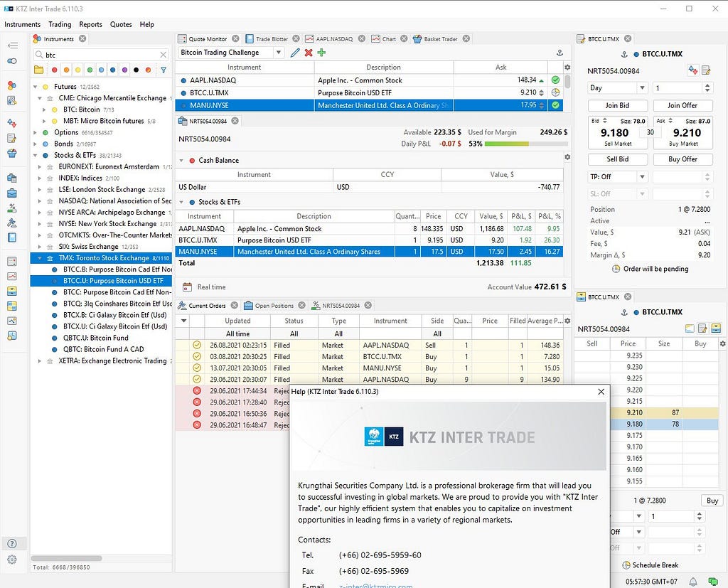Open basket trader icon in left sidebar

tap(12, 154)
